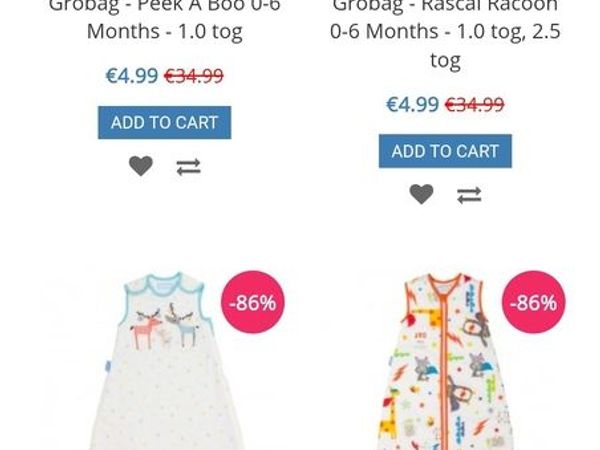Add Peek A Boo Grobag to cart

pyautogui.click(x=165, y=122)
